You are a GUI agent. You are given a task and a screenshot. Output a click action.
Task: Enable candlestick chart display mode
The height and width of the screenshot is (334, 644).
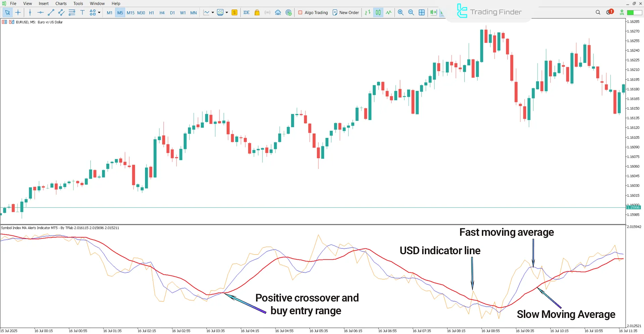coord(378,12)
